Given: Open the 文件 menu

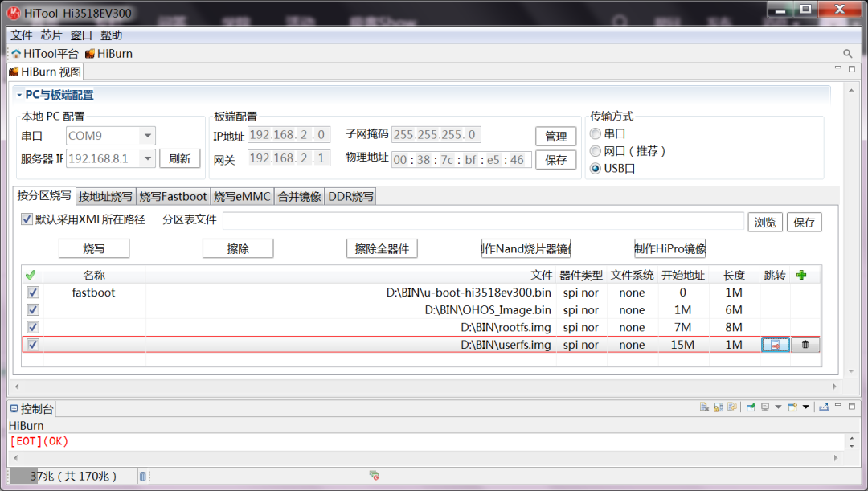Looking at the screenshot, I should (22, 35).
